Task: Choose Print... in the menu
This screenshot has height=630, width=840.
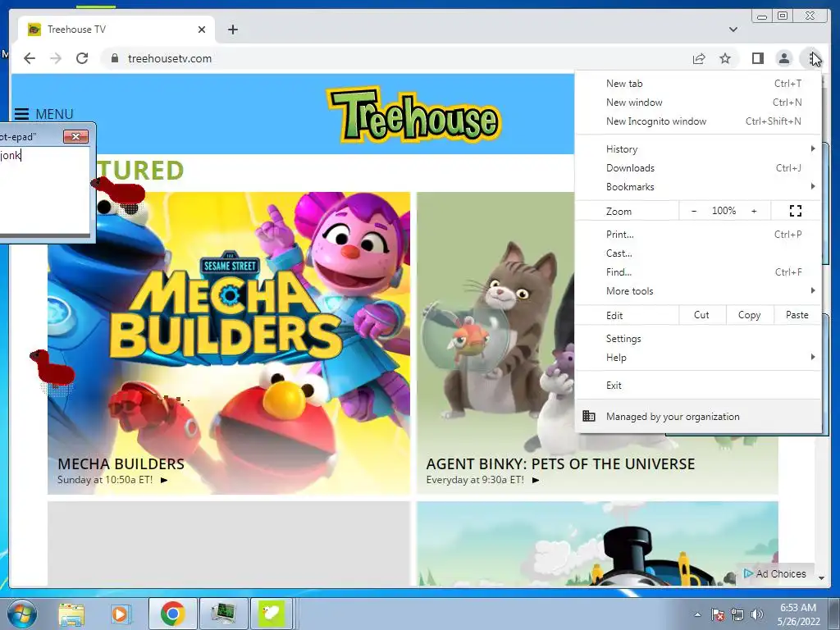Action: coord(697,234)
